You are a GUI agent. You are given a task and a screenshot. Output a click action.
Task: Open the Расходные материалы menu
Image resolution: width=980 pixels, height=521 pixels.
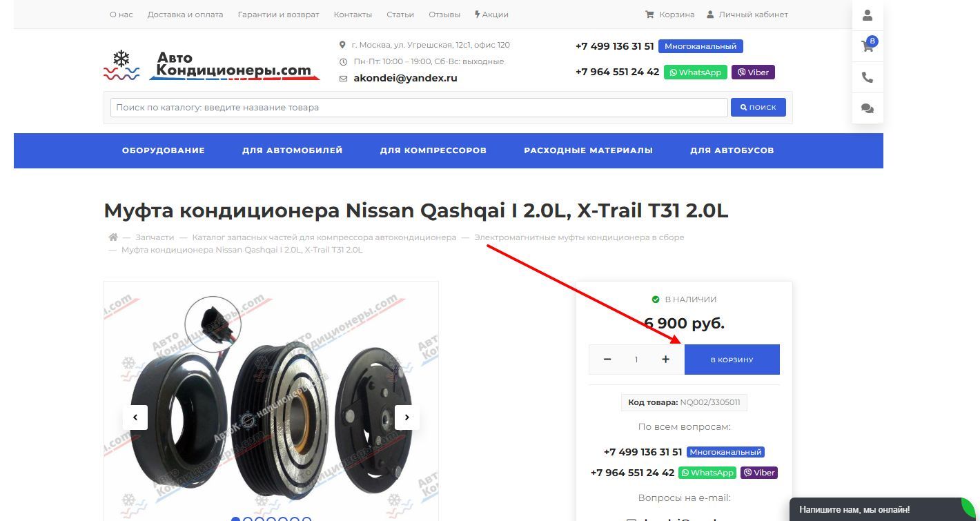(589, 150)
